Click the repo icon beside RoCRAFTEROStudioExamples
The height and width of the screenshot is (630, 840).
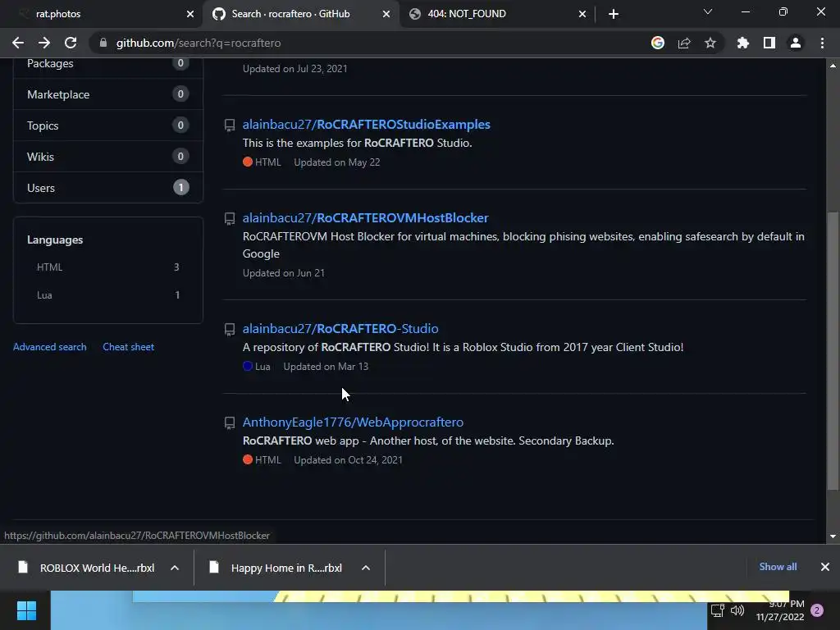pos(230,126)
